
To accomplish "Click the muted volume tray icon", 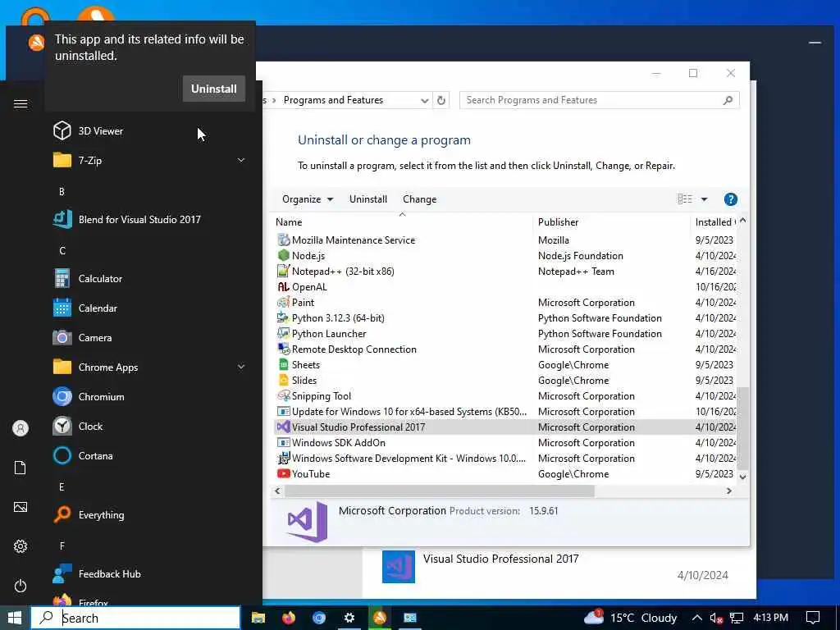I will pos(716,619).
